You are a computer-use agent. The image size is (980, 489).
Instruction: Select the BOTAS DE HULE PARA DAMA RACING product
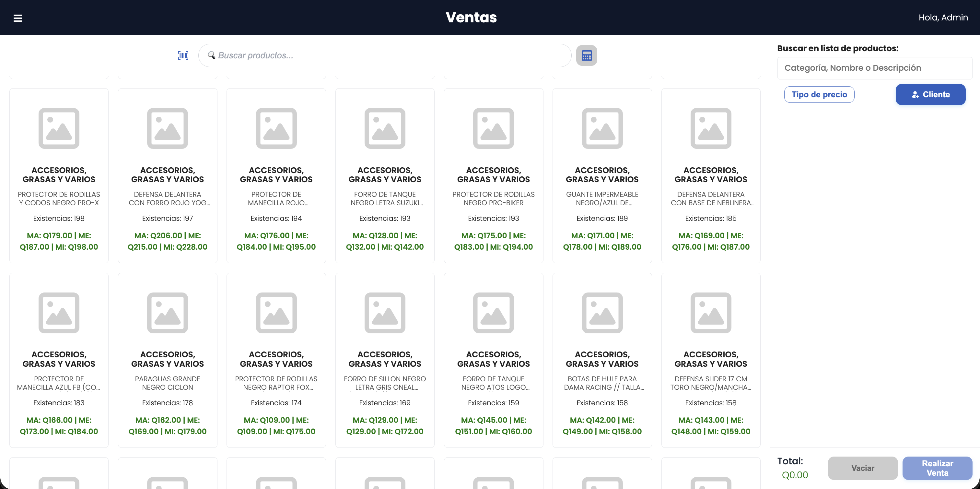click(602, 360)
